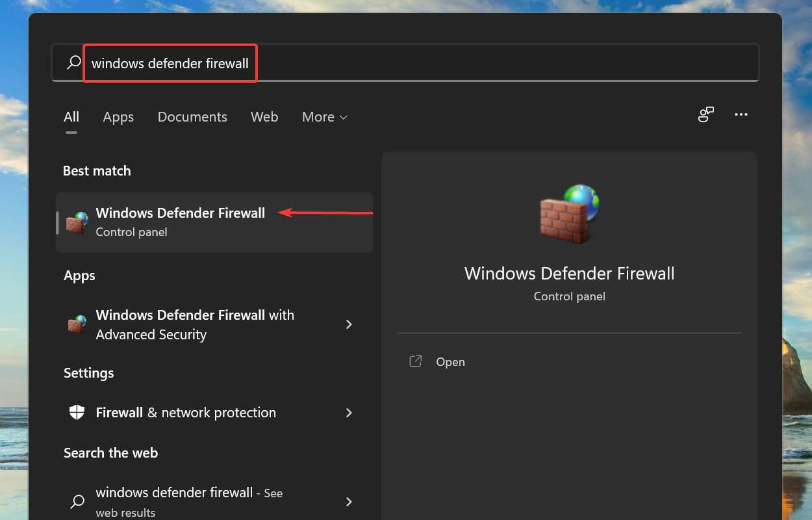Switch to the Documents tab

(x=192, y=117)
